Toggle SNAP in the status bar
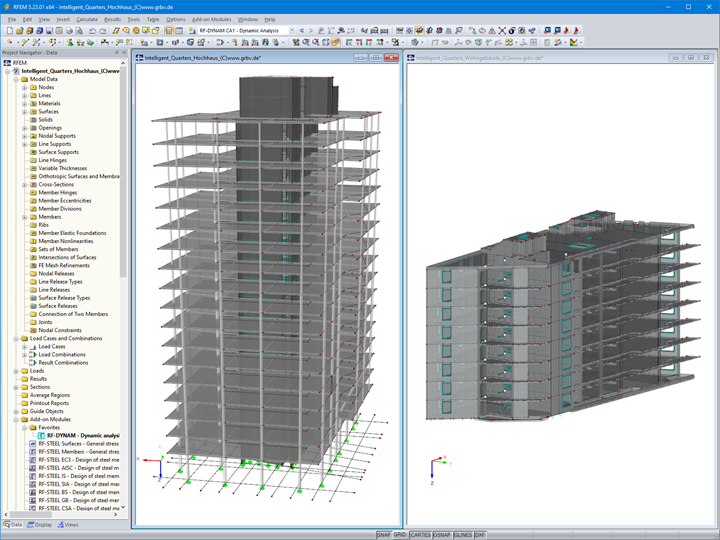 (384, 535)
